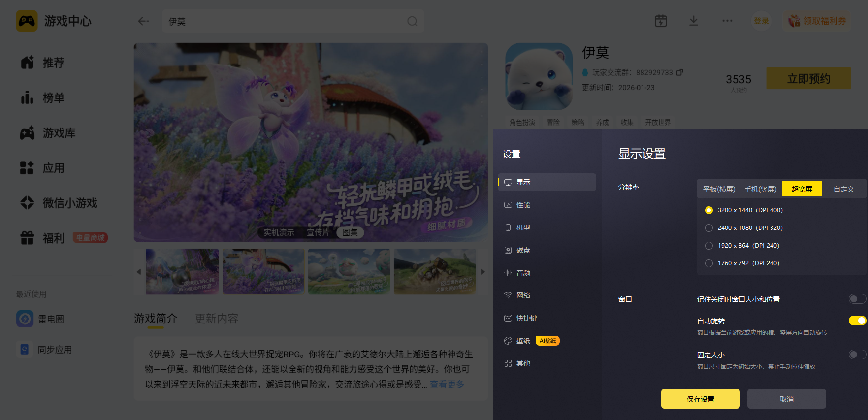Click 开放世界 genre tag

pos(658,122)
